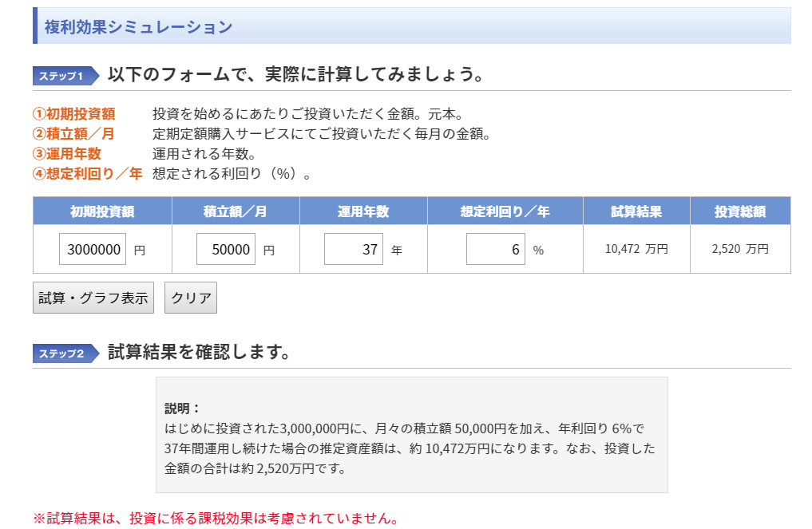Screen dimensions: 812x529
Task: Click the 試算・グラフ表示 button
Action: click(93, 298)
